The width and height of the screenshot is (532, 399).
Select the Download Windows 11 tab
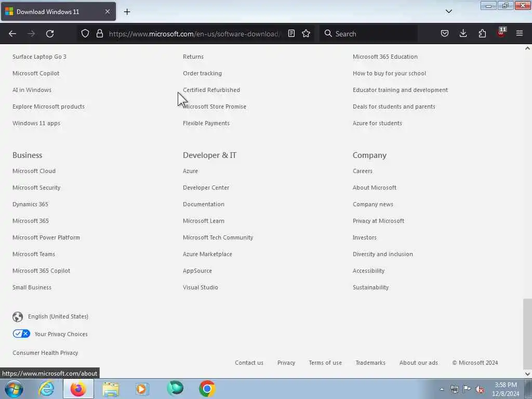[58, 11]
